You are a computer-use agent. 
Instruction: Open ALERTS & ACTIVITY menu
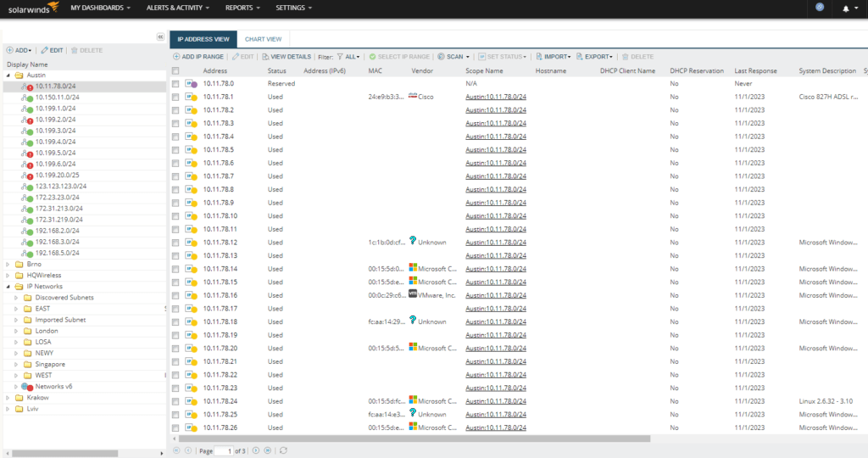pyautogui.click(x=178, y=8)
